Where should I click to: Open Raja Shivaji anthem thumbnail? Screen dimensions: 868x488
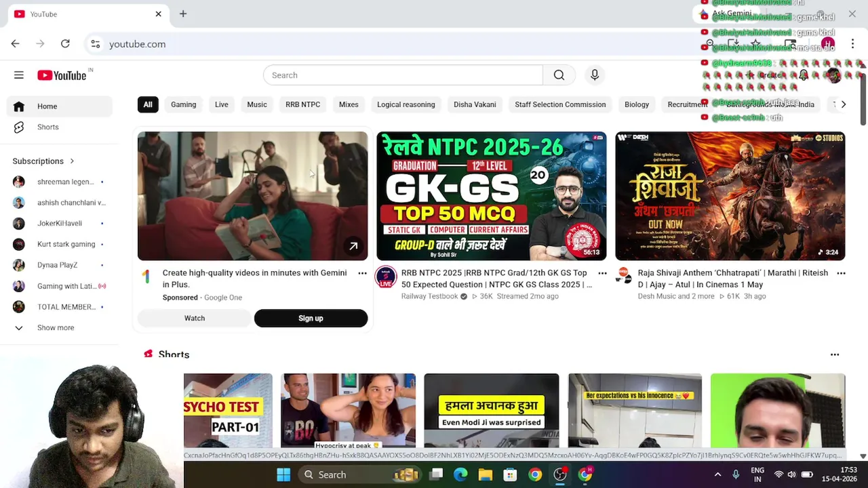click(730, 196)
